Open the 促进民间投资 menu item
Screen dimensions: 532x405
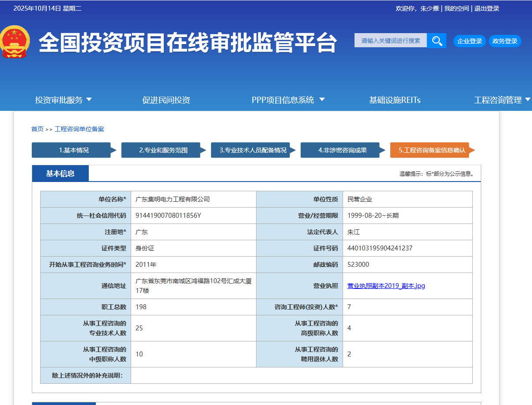[166, 100]
